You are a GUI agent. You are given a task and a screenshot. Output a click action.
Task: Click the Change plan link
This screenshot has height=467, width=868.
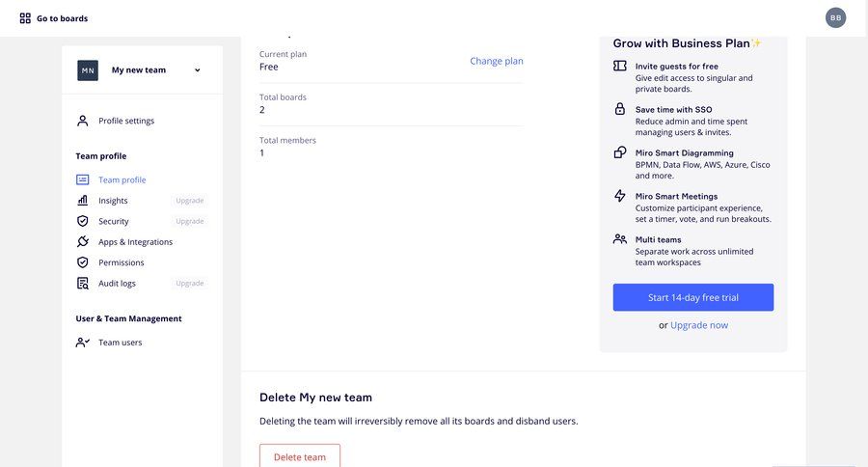click(497, 61)
